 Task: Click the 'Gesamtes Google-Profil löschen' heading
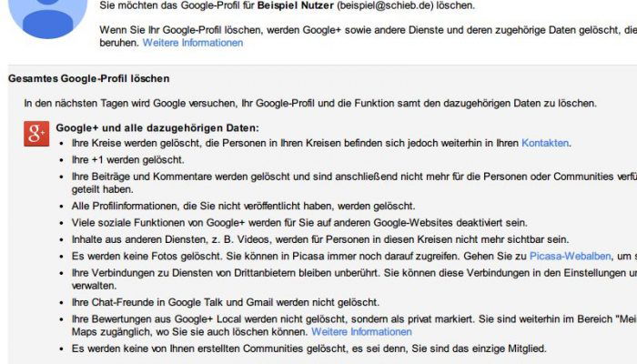[88, 78]
